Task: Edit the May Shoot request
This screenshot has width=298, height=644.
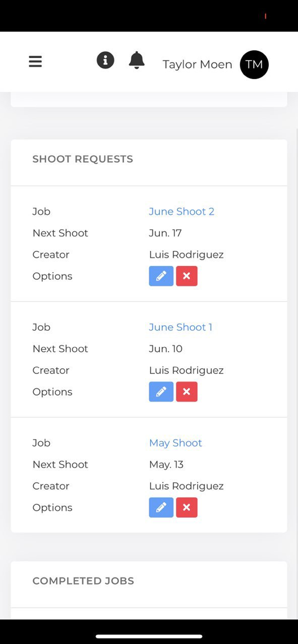Action: pos(161,507)
